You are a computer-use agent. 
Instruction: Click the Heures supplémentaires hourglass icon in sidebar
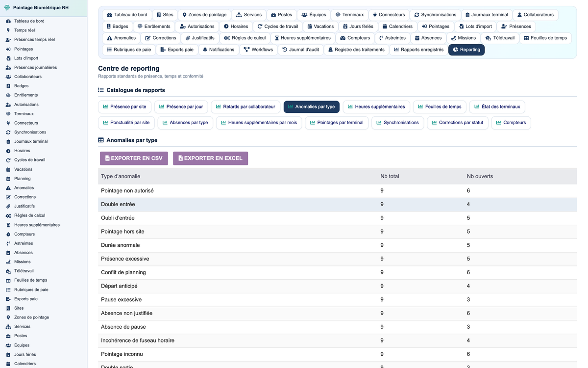(8, 225)
